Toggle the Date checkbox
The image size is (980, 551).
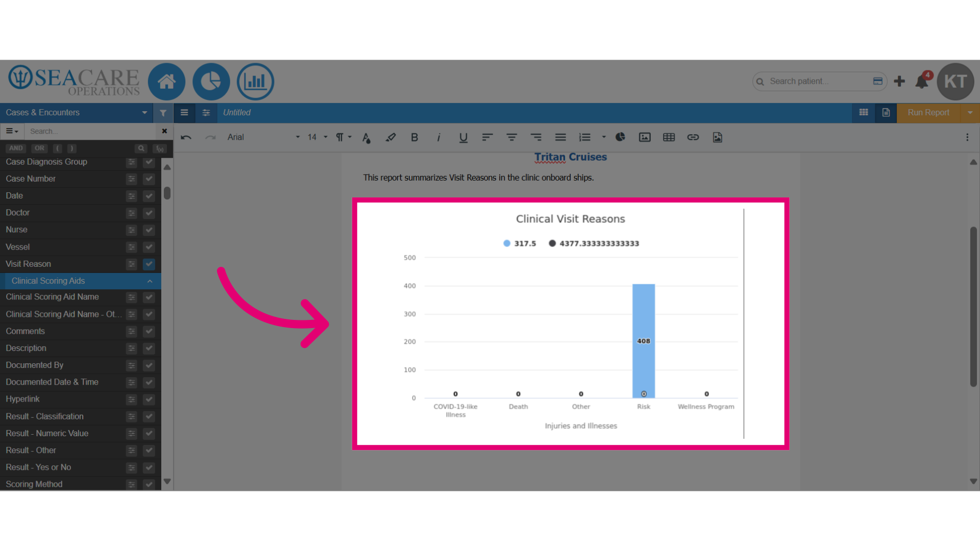point(149,196)
